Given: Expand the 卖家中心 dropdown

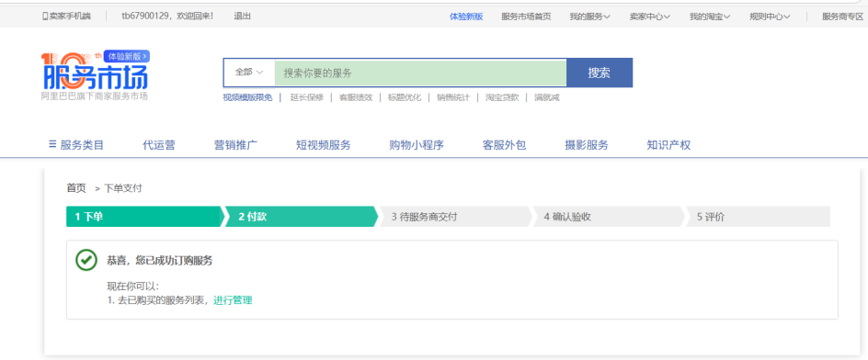Looking at the screenshot, I should click(x=649, y=17).
